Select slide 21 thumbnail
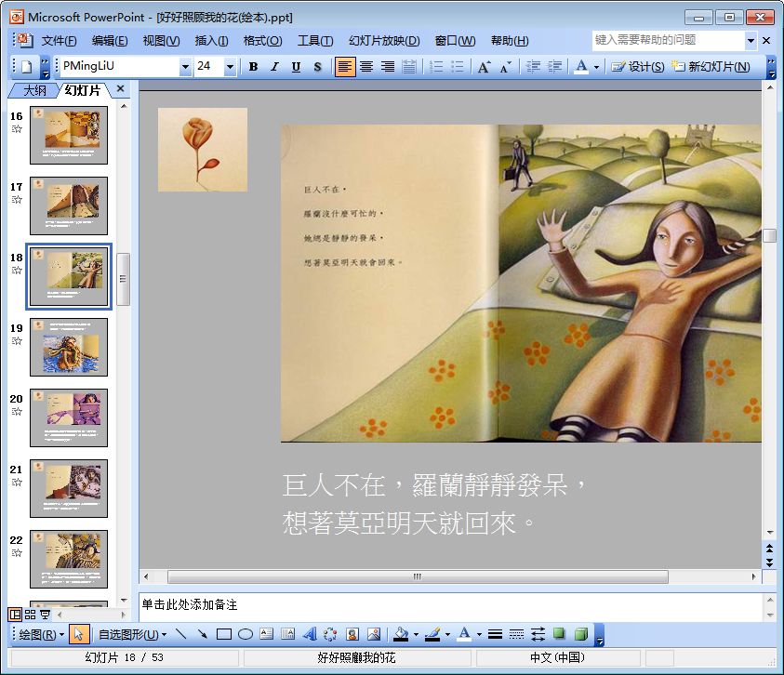Image resolution: width=784 pixels, height=675 pixels. [69, 488]
